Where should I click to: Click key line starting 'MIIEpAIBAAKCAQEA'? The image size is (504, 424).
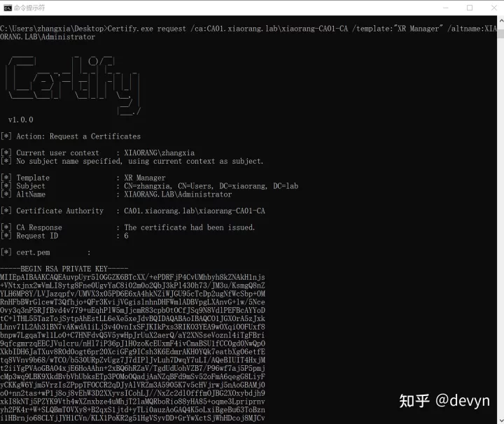pos(132,277)
